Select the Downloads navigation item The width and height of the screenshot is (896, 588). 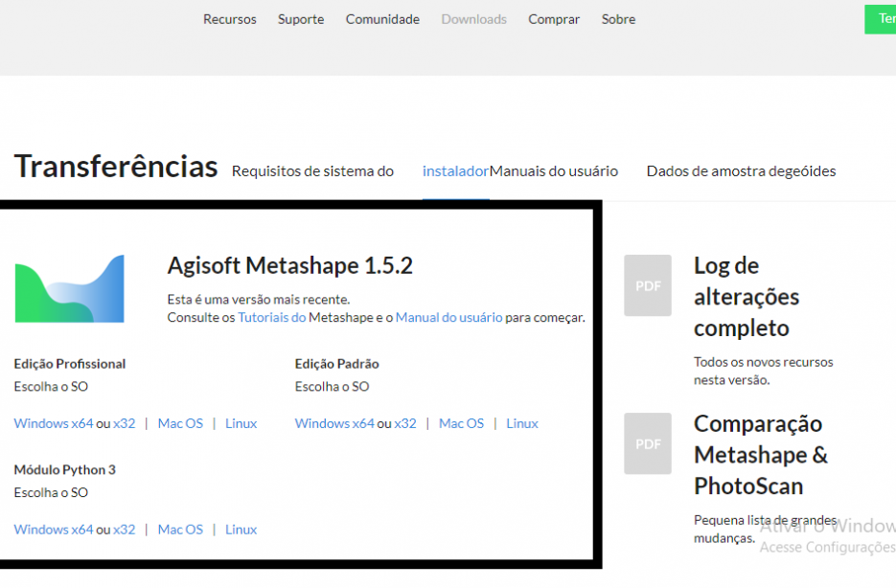473,19
